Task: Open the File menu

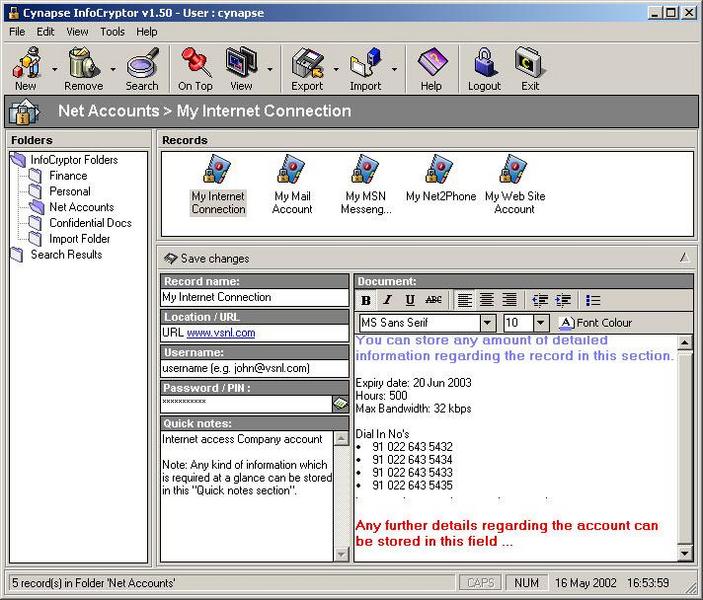Action: pyautogui.click(x=17, y=32)
